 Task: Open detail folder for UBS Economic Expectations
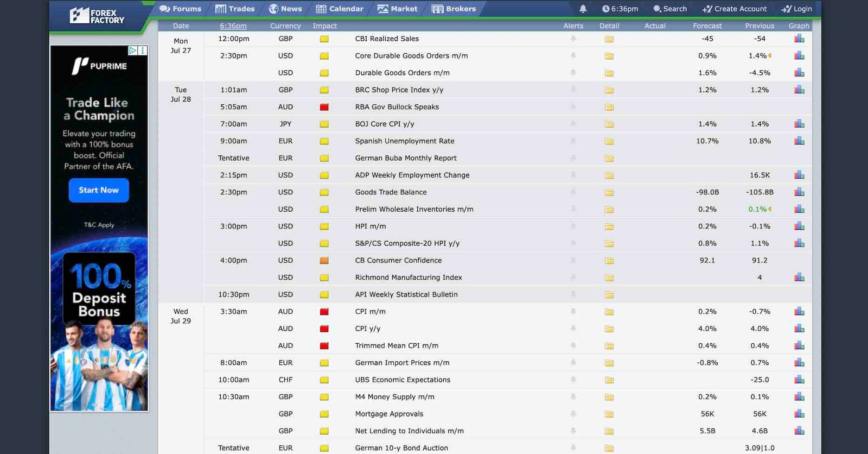tap(609, 380)
